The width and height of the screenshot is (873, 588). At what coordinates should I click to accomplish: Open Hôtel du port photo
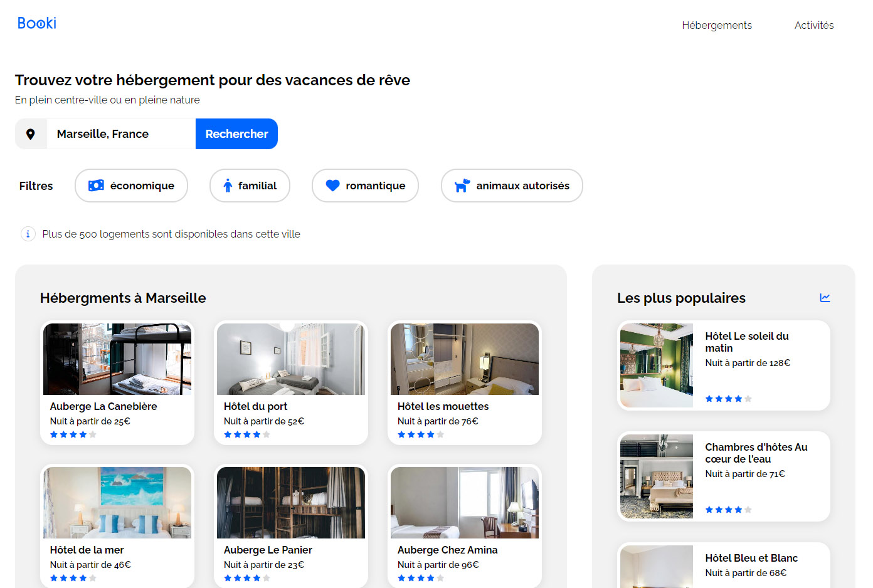291,359
